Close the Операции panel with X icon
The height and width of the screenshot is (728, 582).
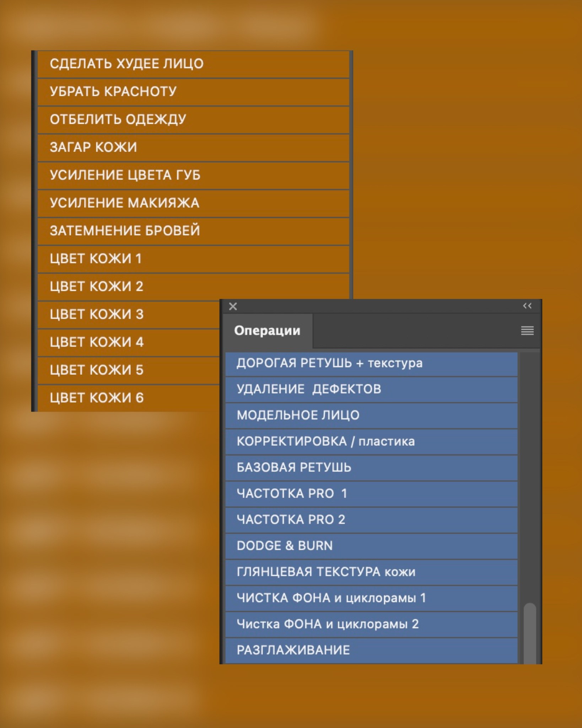coord(233,306)
